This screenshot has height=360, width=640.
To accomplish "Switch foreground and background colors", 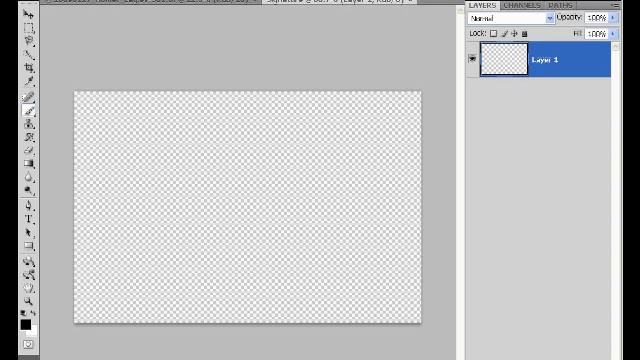I will click(x=33, y=313).
